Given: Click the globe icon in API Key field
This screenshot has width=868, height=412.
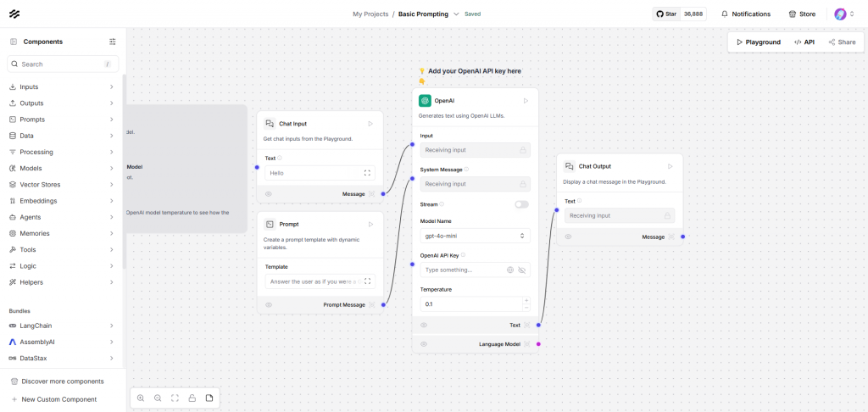Looking at the screenshot, I should click(x=510, y=270).
